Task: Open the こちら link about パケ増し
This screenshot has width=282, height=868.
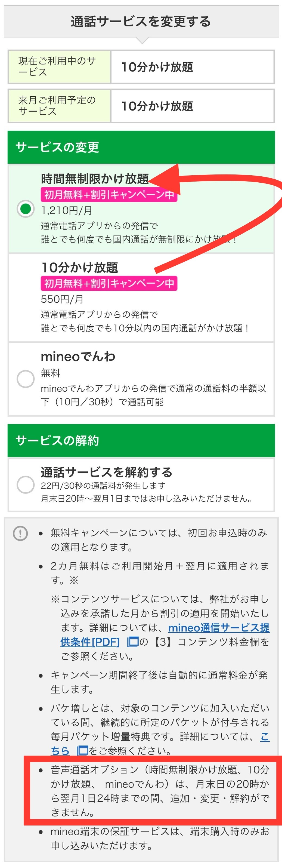Action: click(x=60, y=750)
